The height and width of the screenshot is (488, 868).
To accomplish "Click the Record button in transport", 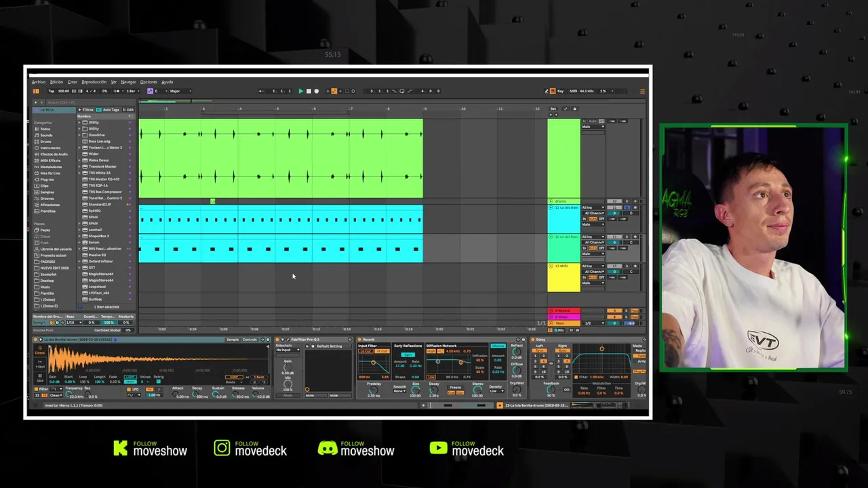I will point(316,91).
